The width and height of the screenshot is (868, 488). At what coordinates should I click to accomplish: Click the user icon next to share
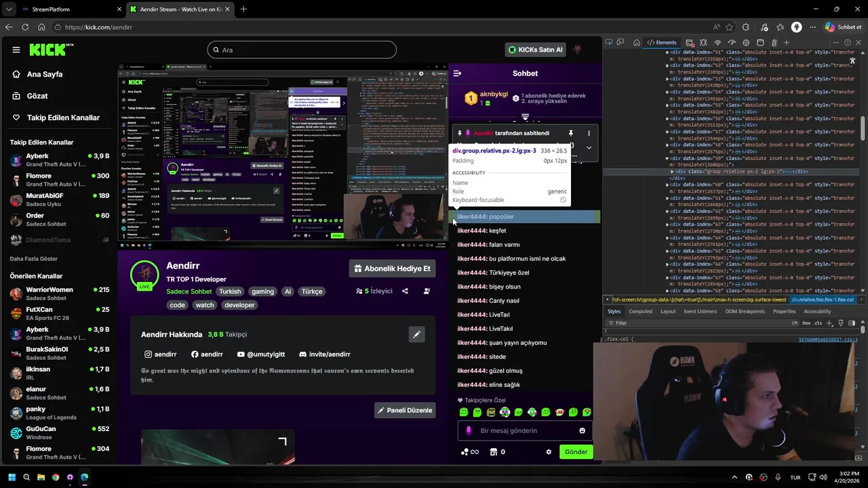427,291
